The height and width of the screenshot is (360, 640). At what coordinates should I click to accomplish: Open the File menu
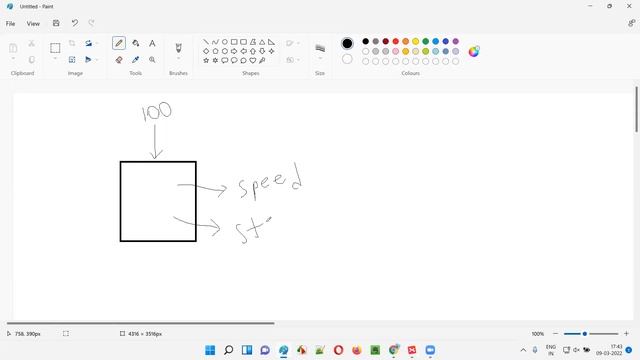click(x=10, y=24)
